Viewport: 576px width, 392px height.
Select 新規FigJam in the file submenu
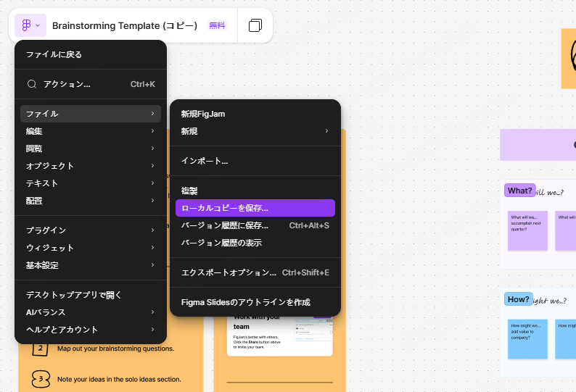click(255, 114)
